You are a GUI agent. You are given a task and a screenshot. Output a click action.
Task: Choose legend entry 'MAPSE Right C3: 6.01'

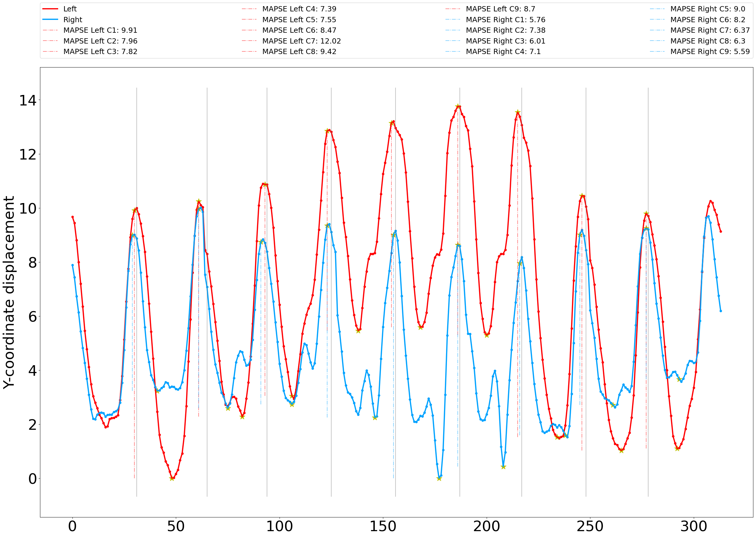pyautogui.click(x=505, y=41)
